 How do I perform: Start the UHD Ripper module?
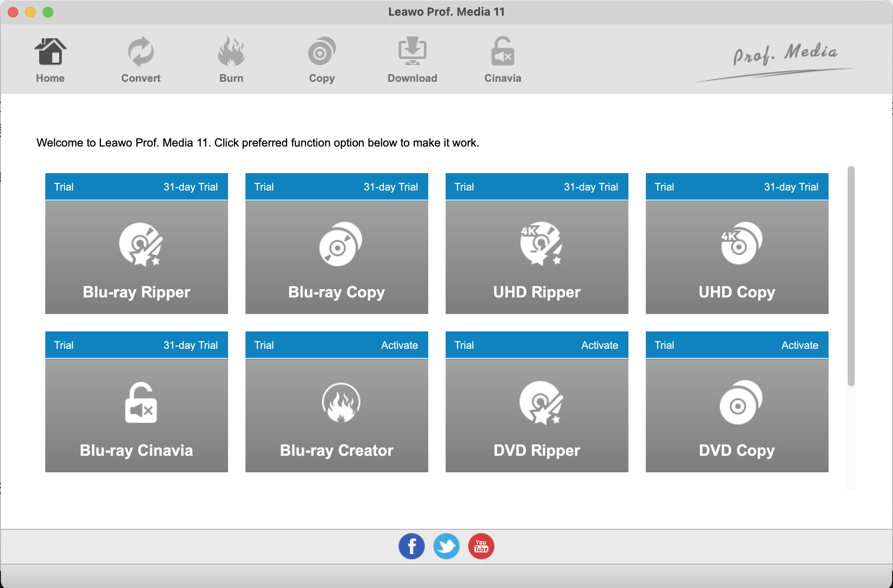pos(537,257)
